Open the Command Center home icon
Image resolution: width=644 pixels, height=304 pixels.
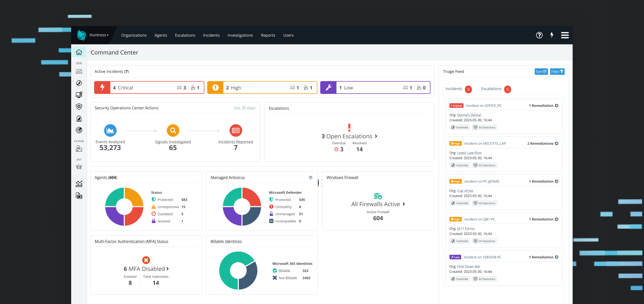[79, 52]
